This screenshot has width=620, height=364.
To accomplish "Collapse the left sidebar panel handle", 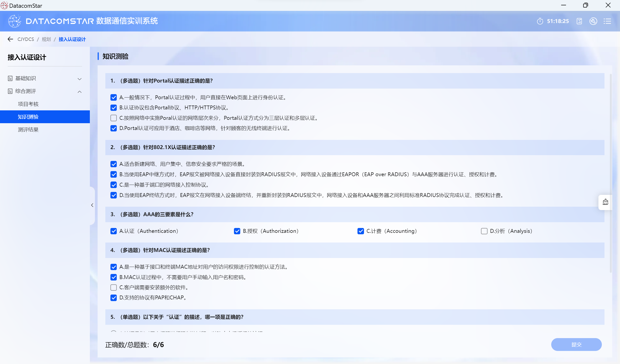I will (x=92, y=205).
